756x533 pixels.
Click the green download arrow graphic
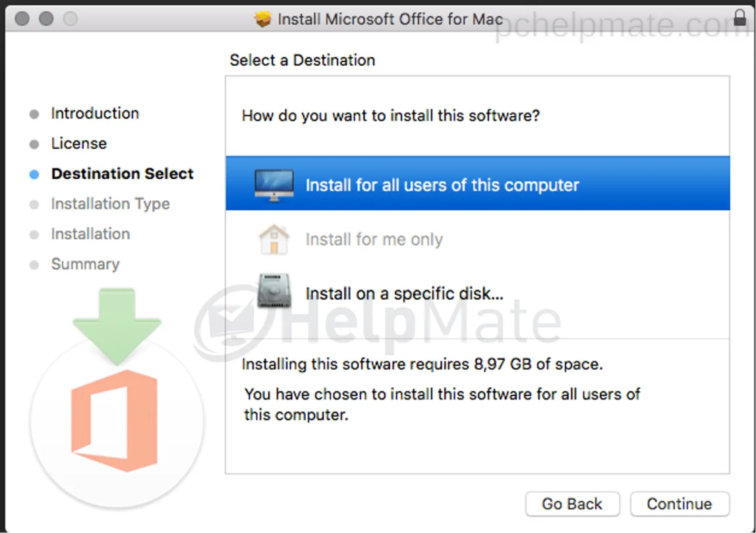coord(117,326)
